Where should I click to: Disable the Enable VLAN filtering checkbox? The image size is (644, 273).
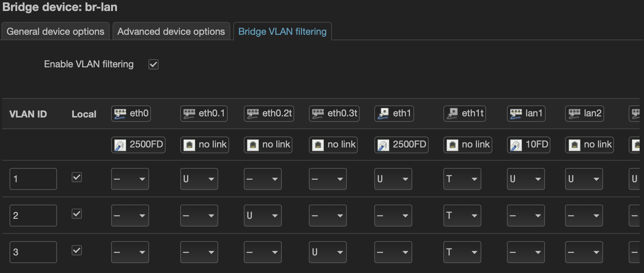(x=154, y=64)
